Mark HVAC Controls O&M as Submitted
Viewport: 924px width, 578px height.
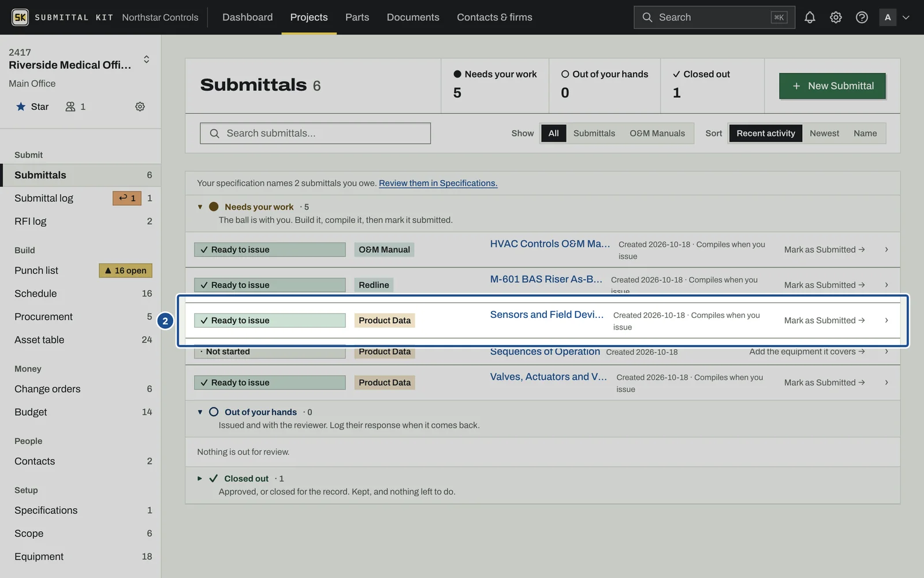click(824, 250)
